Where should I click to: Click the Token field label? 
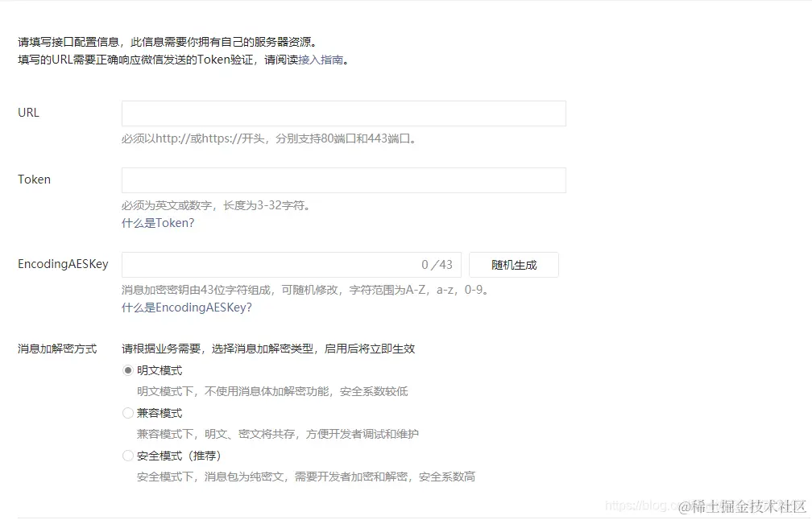point(34,180)
